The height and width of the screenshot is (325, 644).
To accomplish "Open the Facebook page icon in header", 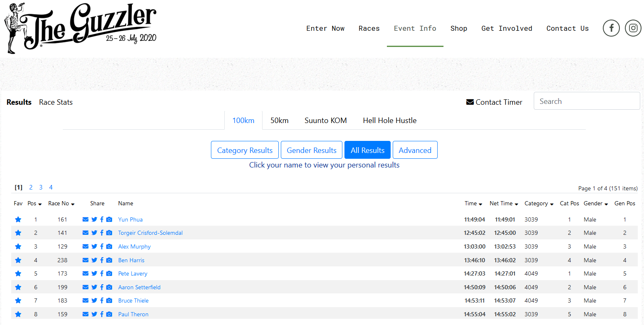I will coord(611,28).
